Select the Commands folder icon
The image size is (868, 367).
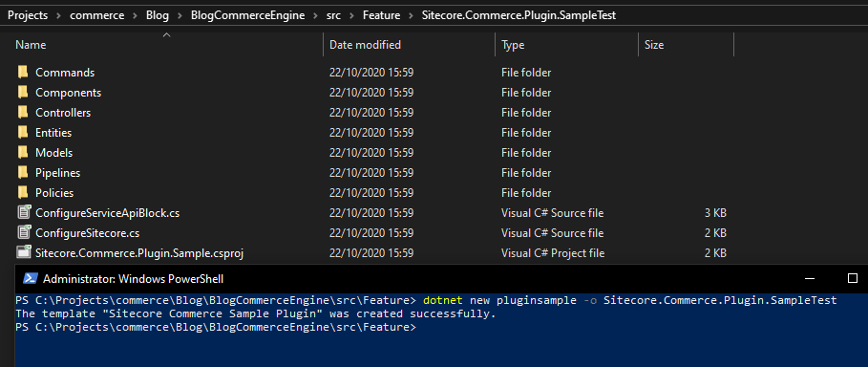(x=23, y=73)
